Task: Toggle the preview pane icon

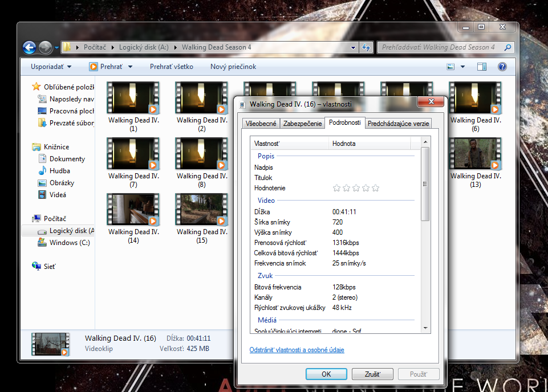Action: point(481,67)
